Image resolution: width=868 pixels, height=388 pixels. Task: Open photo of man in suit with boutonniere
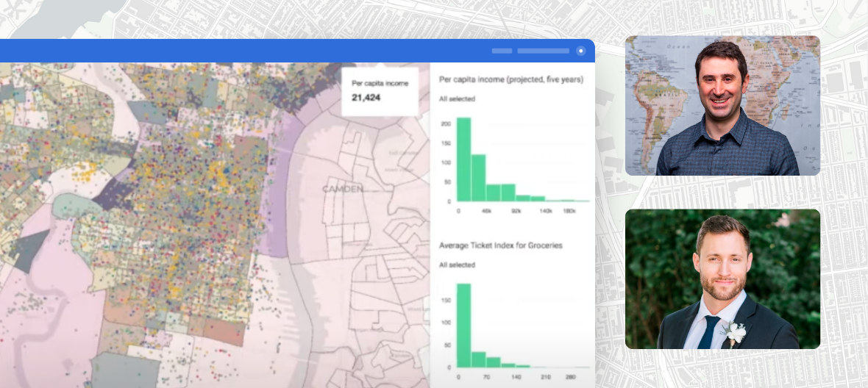point(722,279)
